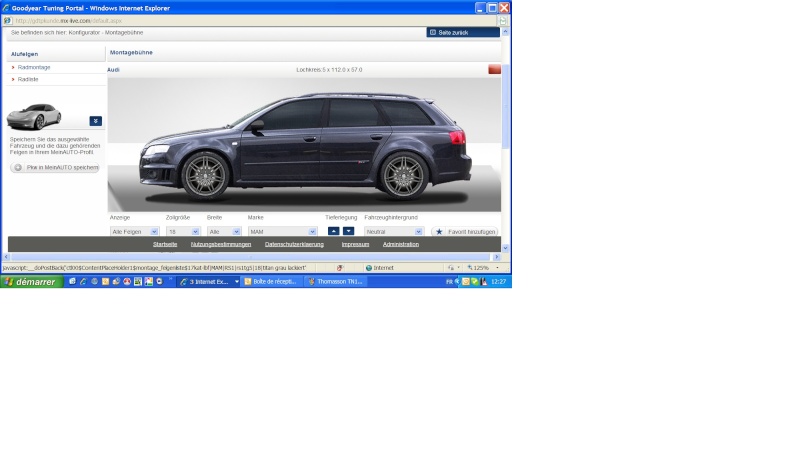Open the démarrer Start menu

point(32,282)
